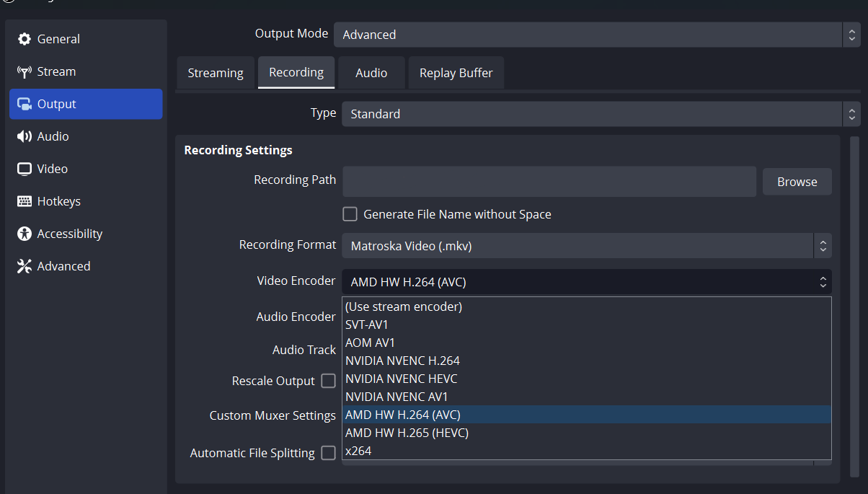Viewport: 868px width, 494px height.
Task: Select NVIDIA NVENC HEVC encoder option
Action: (402, 379)
